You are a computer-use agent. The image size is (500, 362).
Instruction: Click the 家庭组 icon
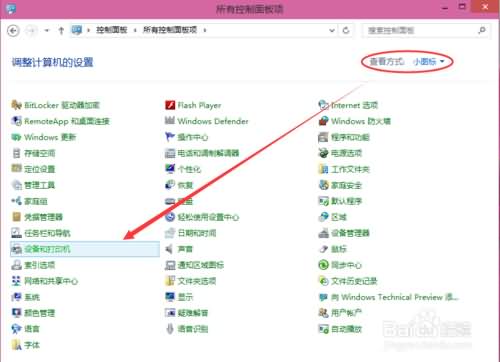(16, 201)
